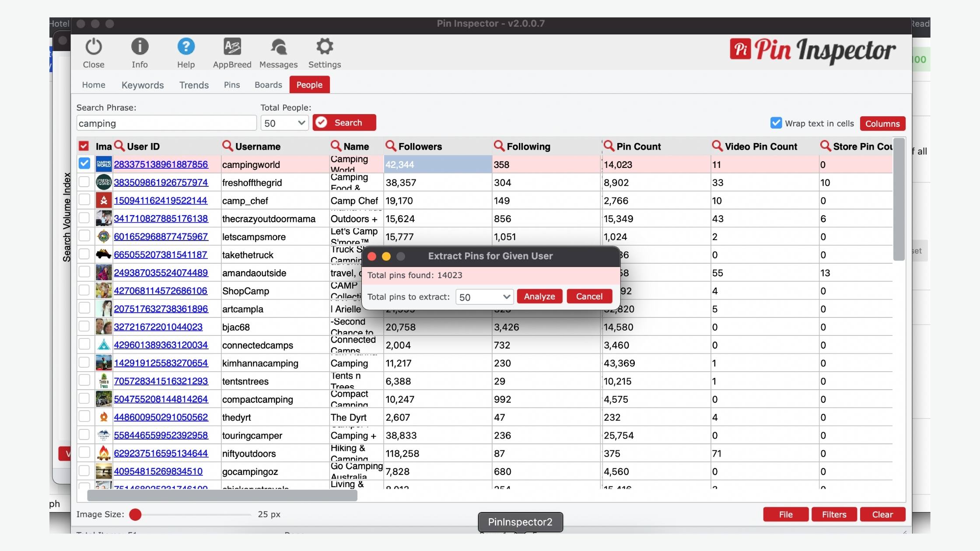The width and height of the screenshot is (980, 551).
Task: Check the thecrazyoutdoormama row checkbox
Action: click(x=84, y=217)
